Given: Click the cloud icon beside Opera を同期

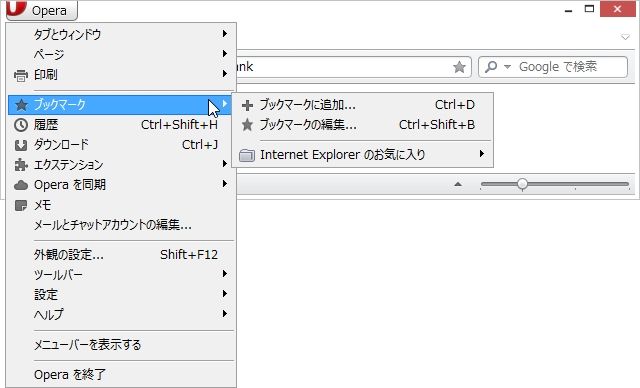Looking at the screenshot, I should click(x=21, y=186).
